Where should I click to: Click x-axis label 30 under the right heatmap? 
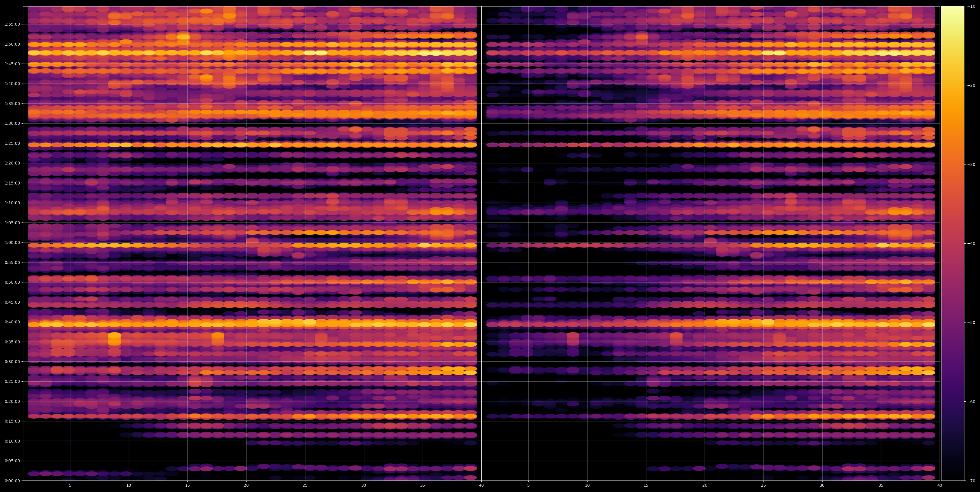click(822, 486)
